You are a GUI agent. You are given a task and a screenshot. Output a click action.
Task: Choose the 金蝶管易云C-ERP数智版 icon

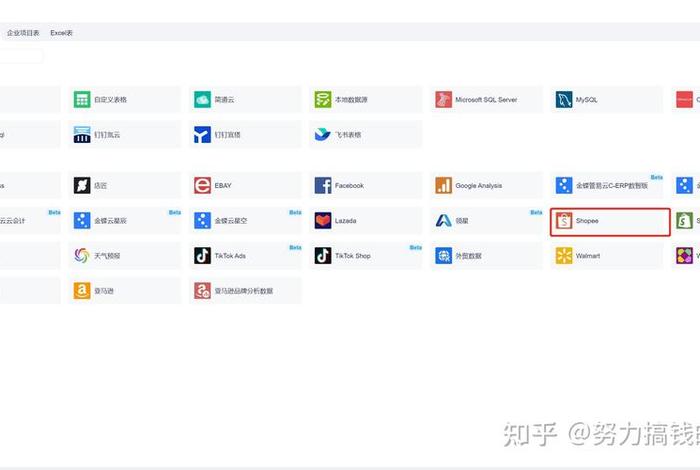[x=564, y=185]
